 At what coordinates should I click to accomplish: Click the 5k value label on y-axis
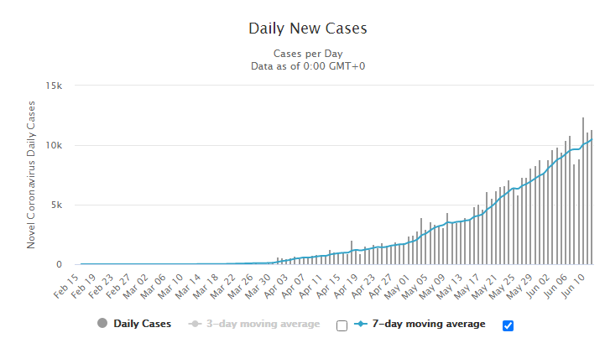point(56,205)
